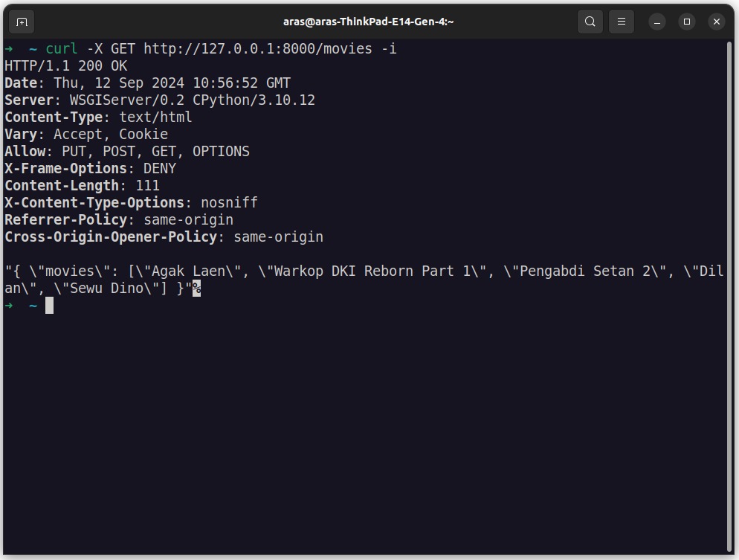Viewport: 739px width, 560px height.
Task: Click the terminal title aras@aras-ThinkPad-E14-Gen-4
Action: tap(368, 22)
